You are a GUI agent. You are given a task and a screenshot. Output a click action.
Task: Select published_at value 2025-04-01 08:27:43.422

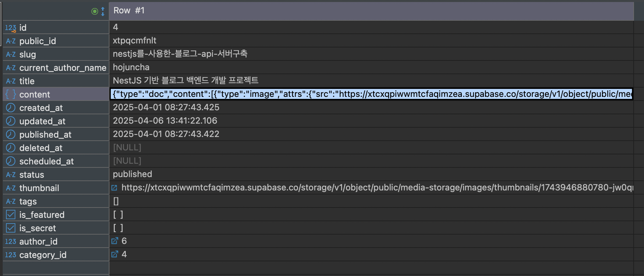pyautogui.click(x=166, y=134)
